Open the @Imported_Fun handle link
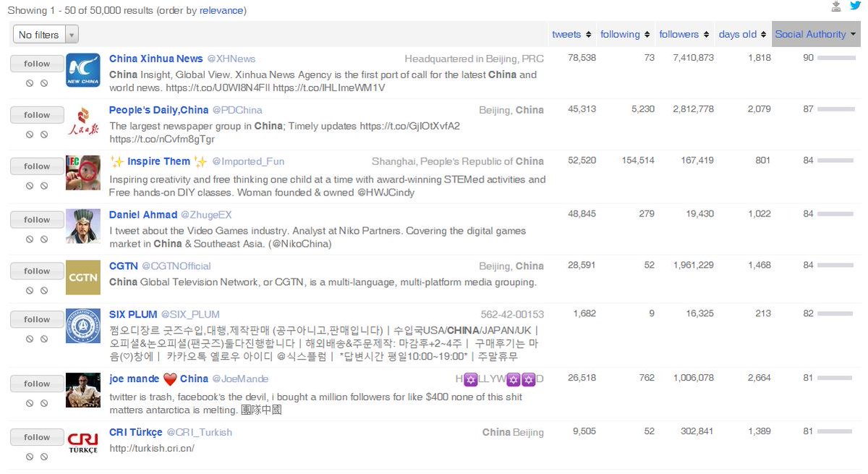Screen dimensions: 868x474 point(248,161)
